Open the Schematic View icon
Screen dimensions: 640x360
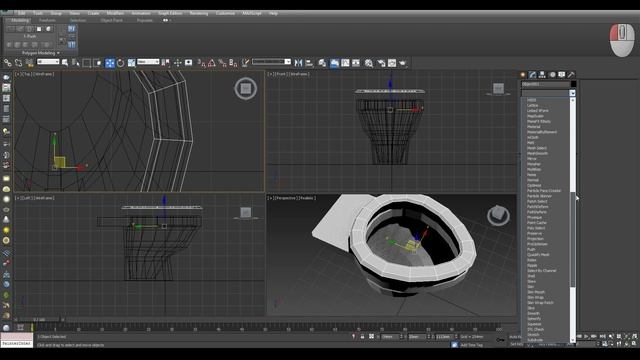point(356,63)
